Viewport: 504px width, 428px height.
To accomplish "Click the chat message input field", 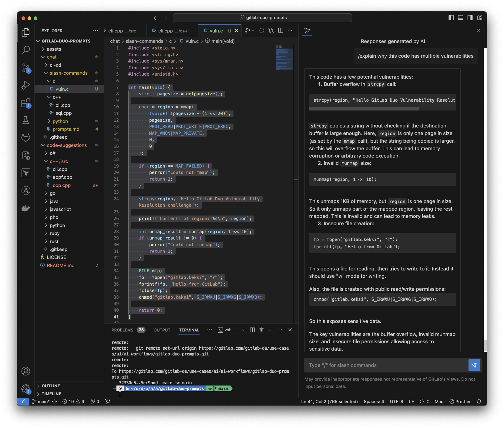I will 386,365.
